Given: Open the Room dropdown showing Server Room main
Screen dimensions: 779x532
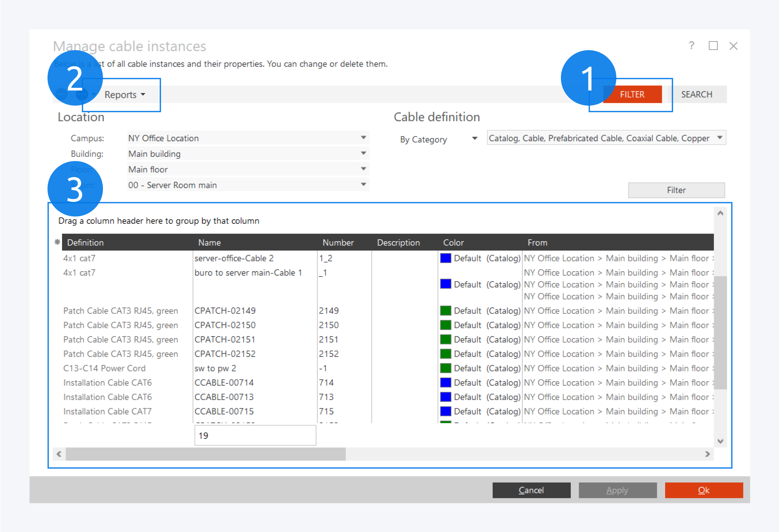Looking at the screenshot, I should 363,185.
